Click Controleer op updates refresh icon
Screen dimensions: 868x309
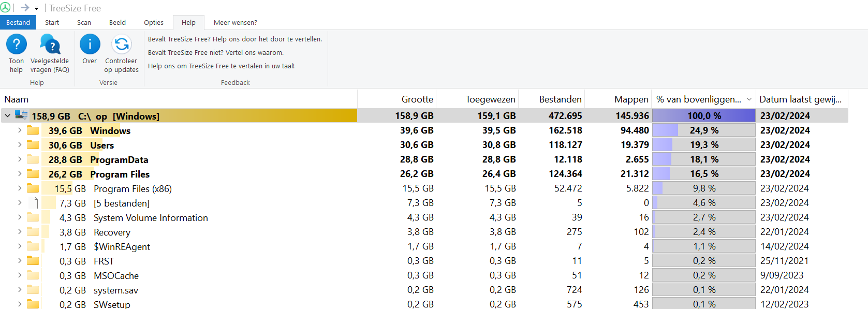point(122,45)
